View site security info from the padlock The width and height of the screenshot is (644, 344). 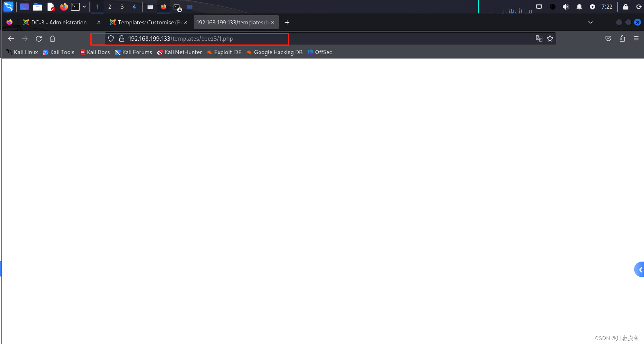(122, 39)
